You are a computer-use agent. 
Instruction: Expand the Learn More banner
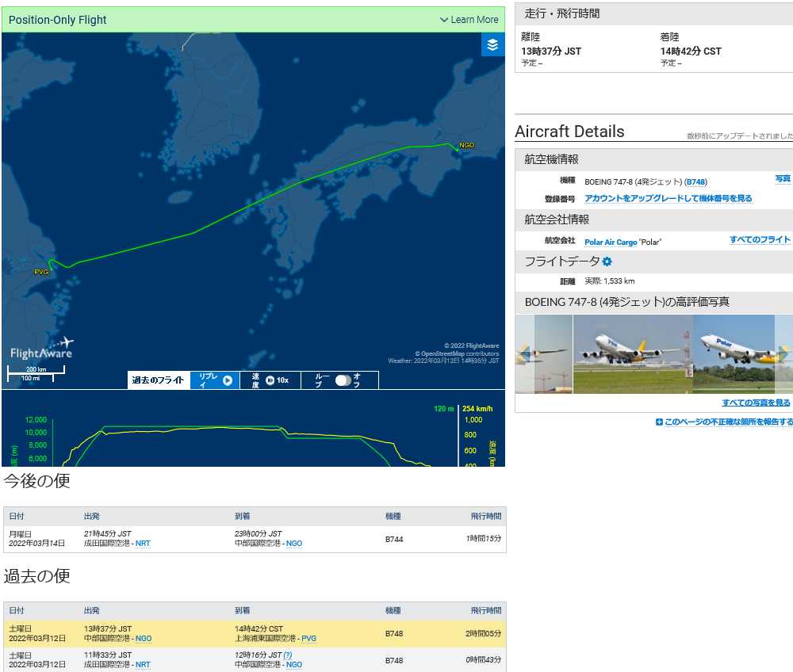[469, 20]
